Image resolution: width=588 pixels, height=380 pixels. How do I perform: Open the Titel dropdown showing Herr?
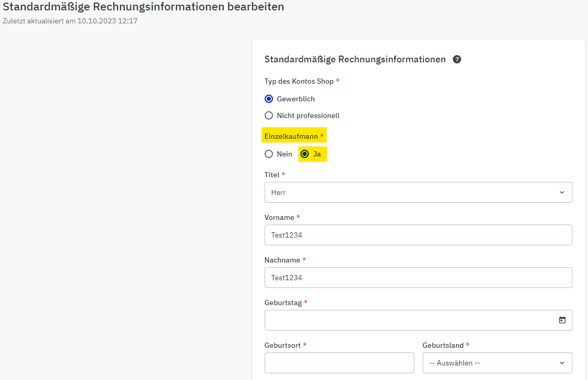coord(418,192)
